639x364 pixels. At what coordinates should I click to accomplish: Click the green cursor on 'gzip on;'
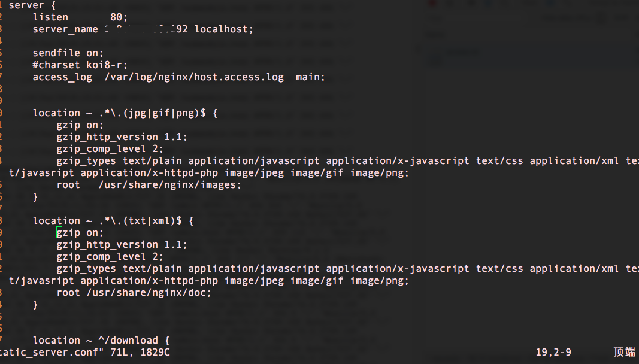[59, 232]
